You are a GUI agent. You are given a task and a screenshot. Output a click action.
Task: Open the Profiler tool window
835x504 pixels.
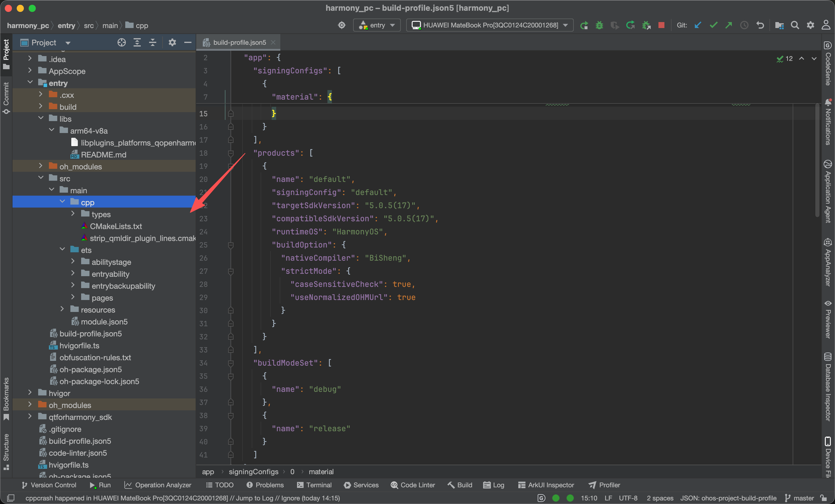pyautogui.click(x=604, y=485)
